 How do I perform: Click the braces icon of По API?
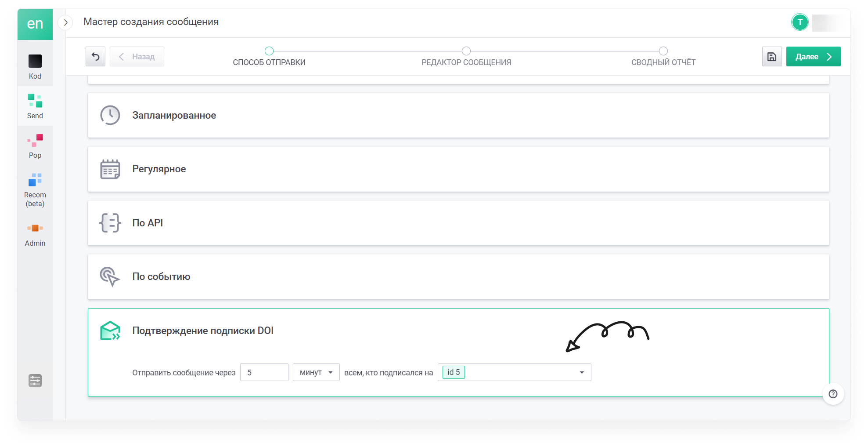pyautogui.click(x=110, y=223)
